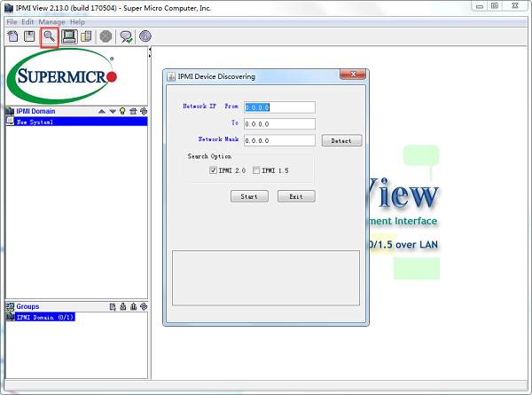The width and height of the screenshot is (532, 395).
Task: Collapse the left panel using splitter arrow
Action: (x=150, y=50)
